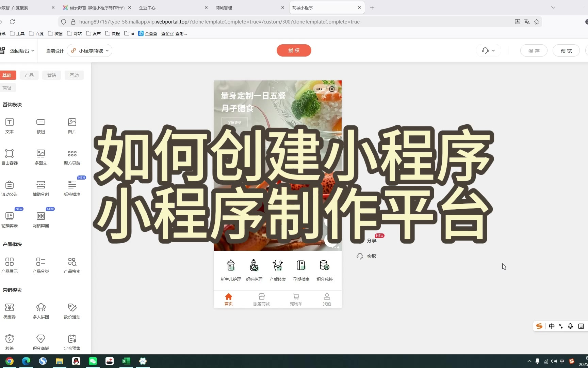Open 孕期指南 in the phone preview
This screenshot has width=588, height=368.
pyautogui.click(x=301, y=270)
